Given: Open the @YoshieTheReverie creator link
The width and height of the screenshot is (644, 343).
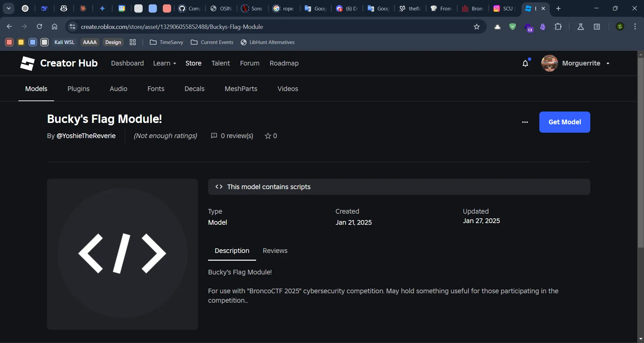Looking at the screenshot, I should click(86, 136).
